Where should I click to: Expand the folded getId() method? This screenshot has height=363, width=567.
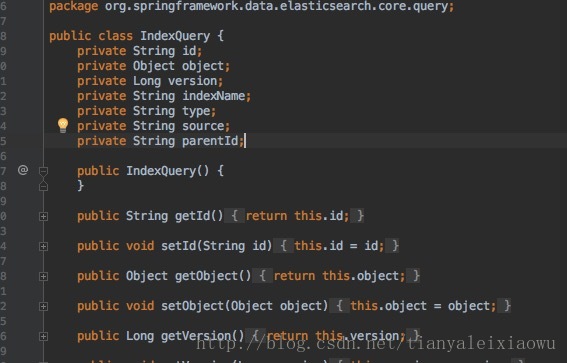pos(43,216)
